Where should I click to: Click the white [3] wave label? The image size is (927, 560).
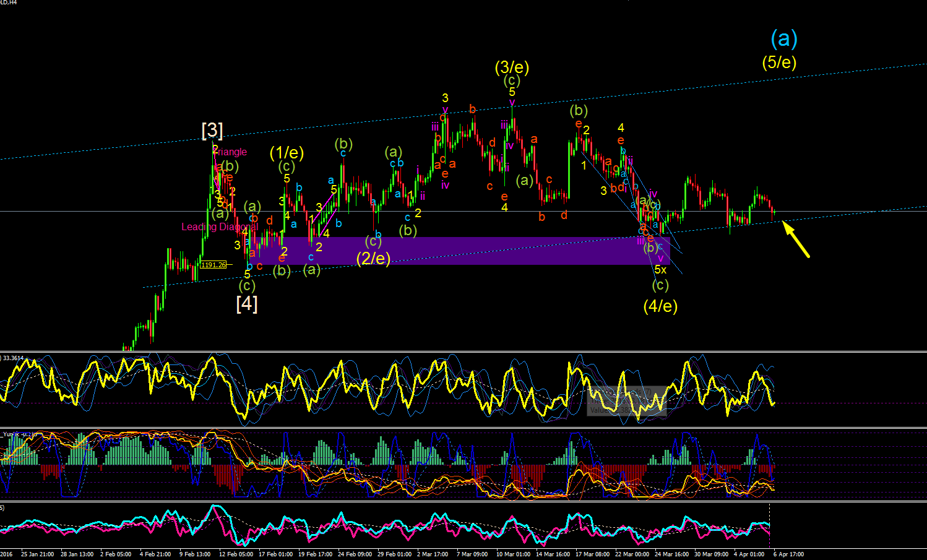(x=212, y=130)
